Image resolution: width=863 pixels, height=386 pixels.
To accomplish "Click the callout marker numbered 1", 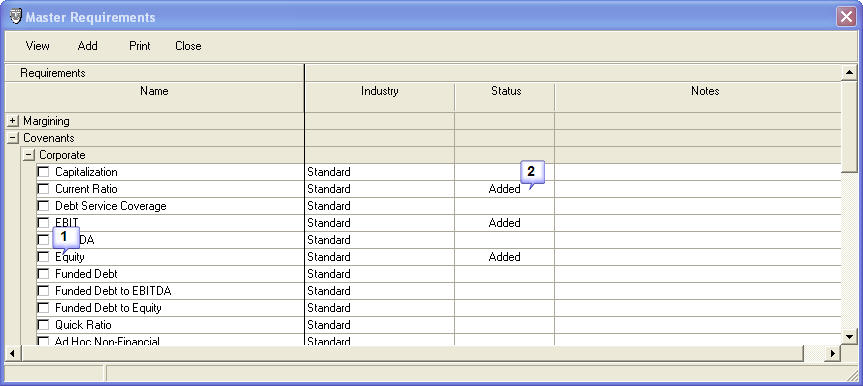I will (65, 238).
